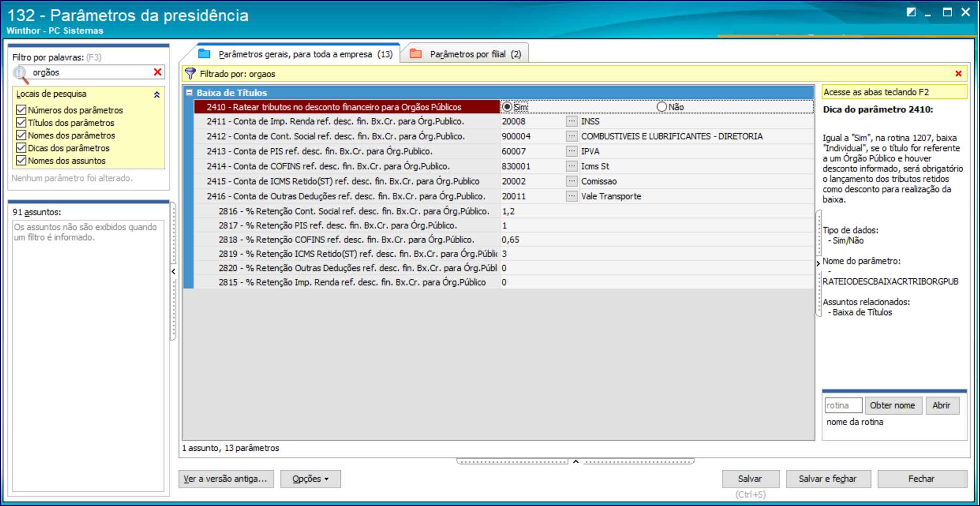The image size is (980, 506).
Task: Select row 2414 Conta de COFINS
Action: [347, 166]
